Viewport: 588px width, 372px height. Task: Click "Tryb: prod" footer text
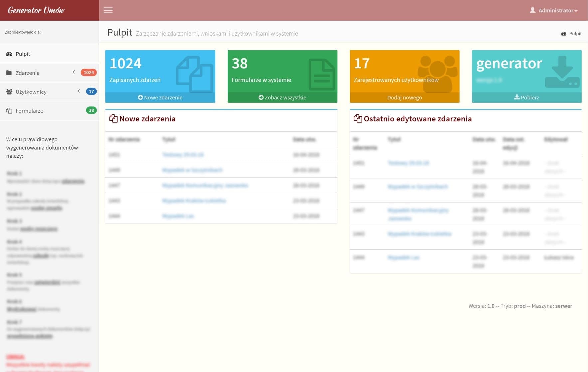513,306
